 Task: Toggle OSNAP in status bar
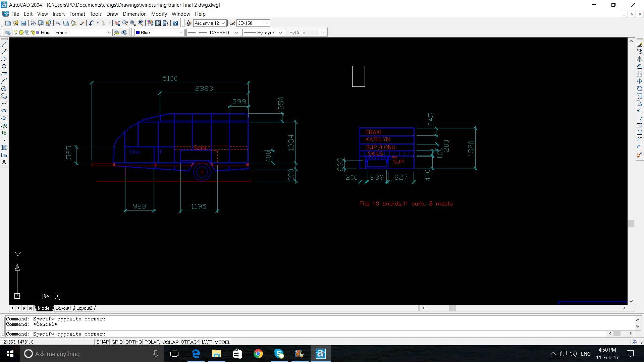pos(170,342)
